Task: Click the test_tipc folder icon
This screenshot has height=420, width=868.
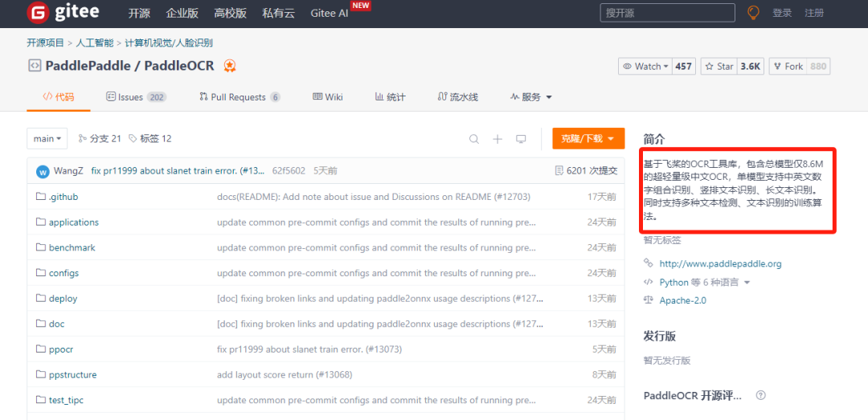Action: coord(40,400)
